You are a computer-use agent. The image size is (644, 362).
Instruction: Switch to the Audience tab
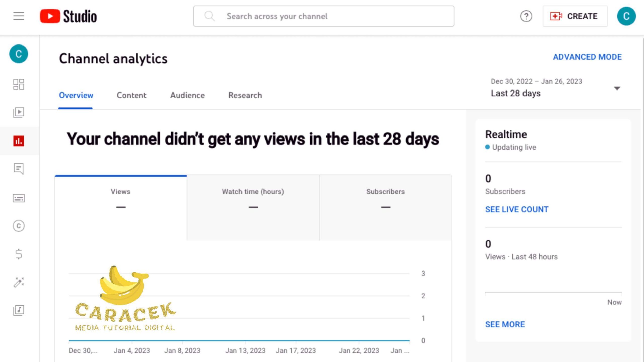click(x=187, y=95)
